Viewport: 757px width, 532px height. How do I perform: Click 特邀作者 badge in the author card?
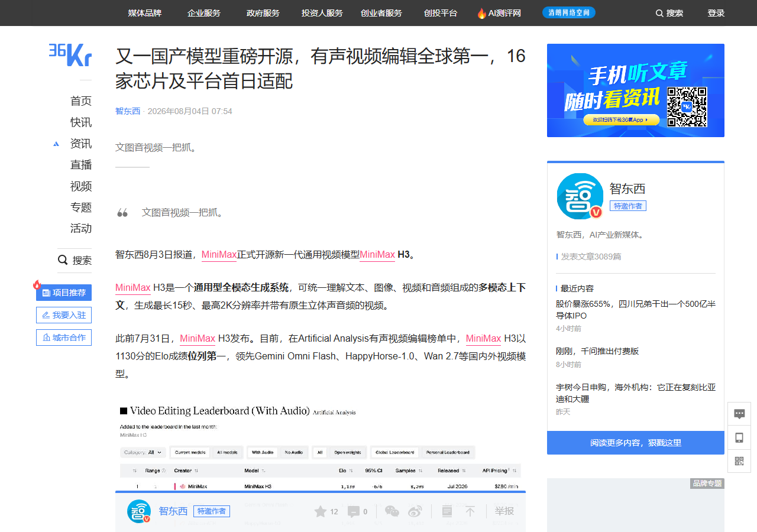pos(628,206)
